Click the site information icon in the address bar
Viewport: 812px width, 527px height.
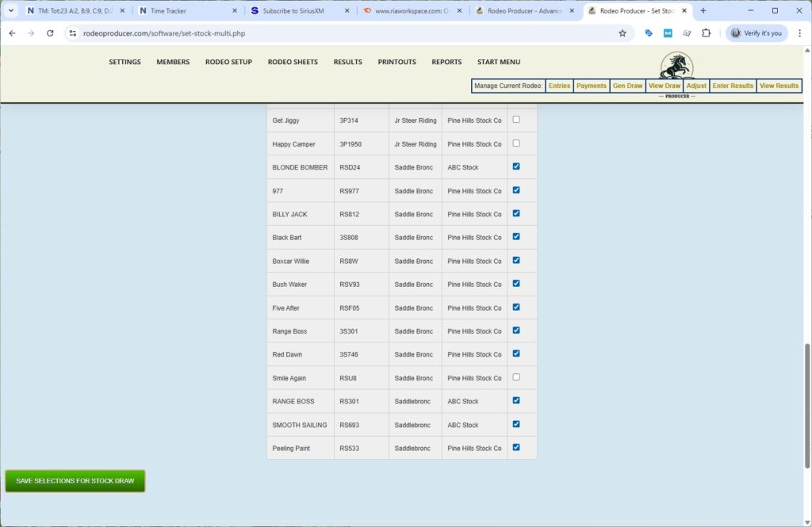(71, 34)
